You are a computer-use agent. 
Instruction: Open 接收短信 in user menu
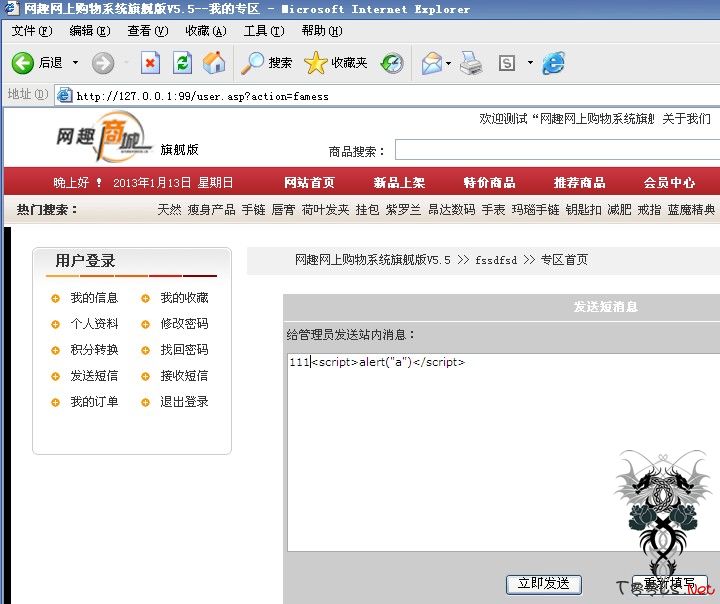[185, 376]
